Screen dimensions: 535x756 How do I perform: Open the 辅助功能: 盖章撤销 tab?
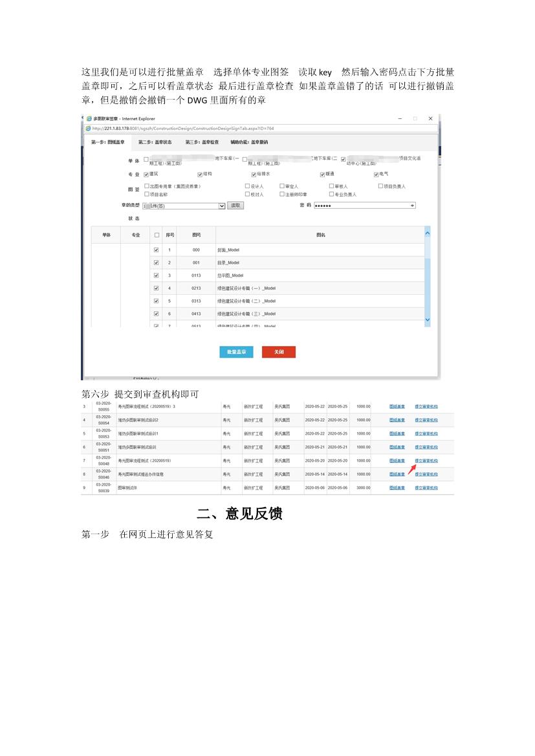pos(249,142)
